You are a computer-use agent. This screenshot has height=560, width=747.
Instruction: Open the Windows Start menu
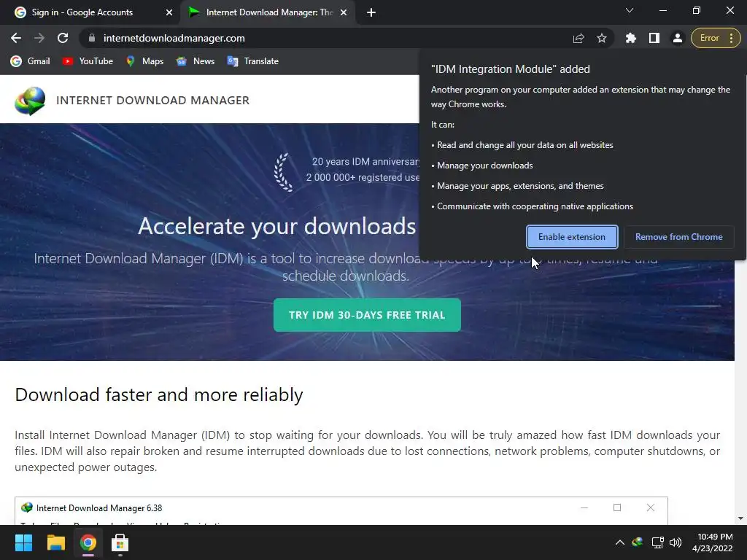pos(23,542)
